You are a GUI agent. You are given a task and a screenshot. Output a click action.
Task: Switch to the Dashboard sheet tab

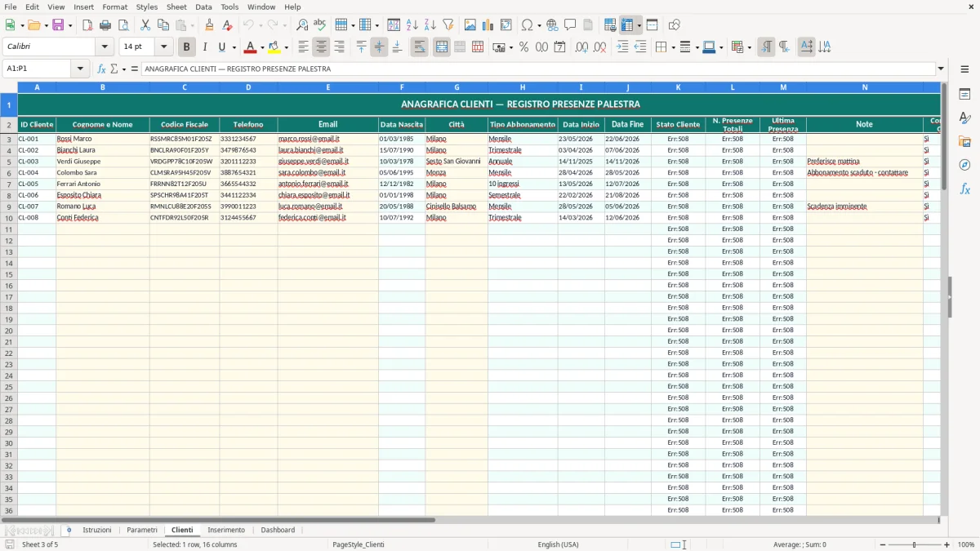pyautogui.click(x=278, y=530)
